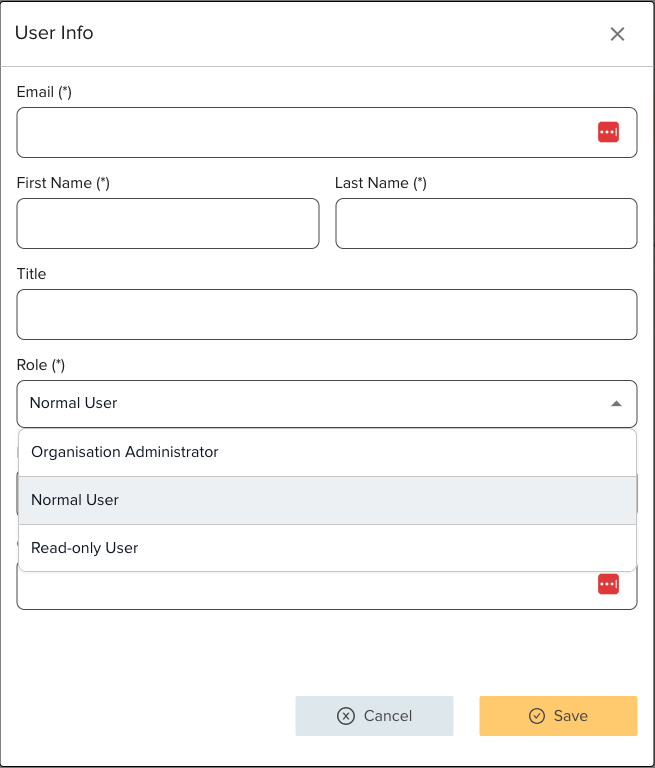Click the circled X icon on Cancel
Screen dimensions: 655x768
point(346,716)
